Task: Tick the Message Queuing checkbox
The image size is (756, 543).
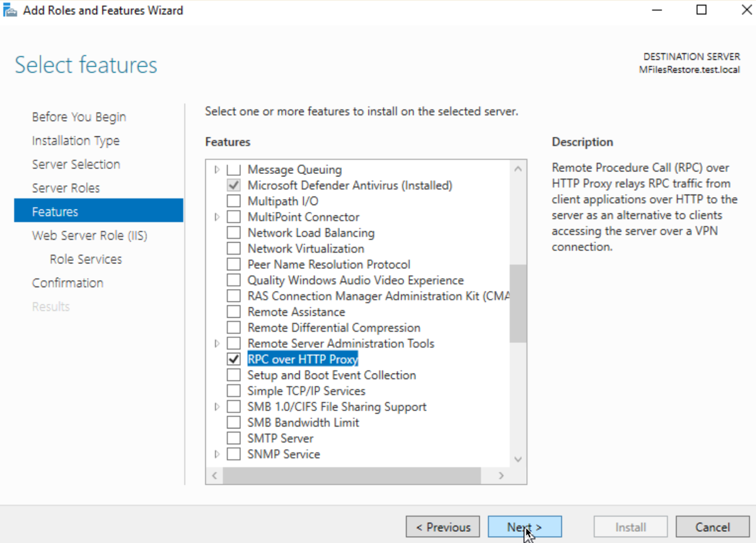Action: coord(233,170)
